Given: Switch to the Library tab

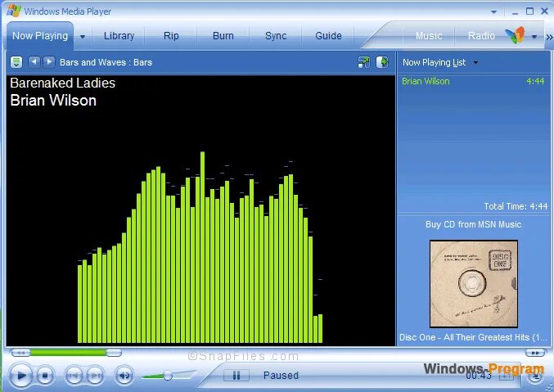Looking at the screenshot, I should pyautogui.click(x=119, y=36).
